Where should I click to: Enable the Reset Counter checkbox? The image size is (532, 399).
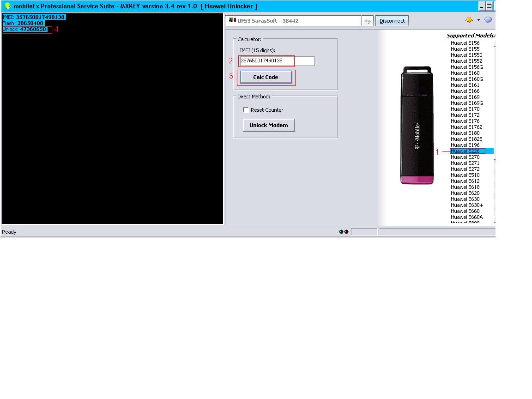coord(246,110)
